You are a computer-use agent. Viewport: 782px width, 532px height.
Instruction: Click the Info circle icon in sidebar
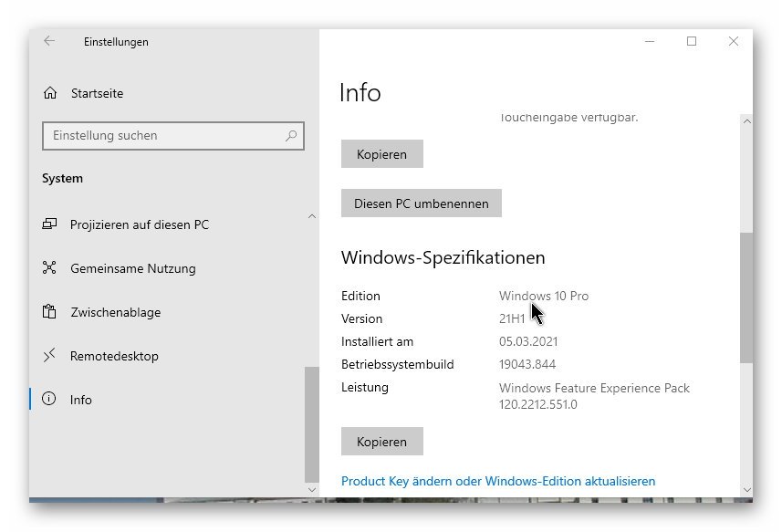coord(49,399)
